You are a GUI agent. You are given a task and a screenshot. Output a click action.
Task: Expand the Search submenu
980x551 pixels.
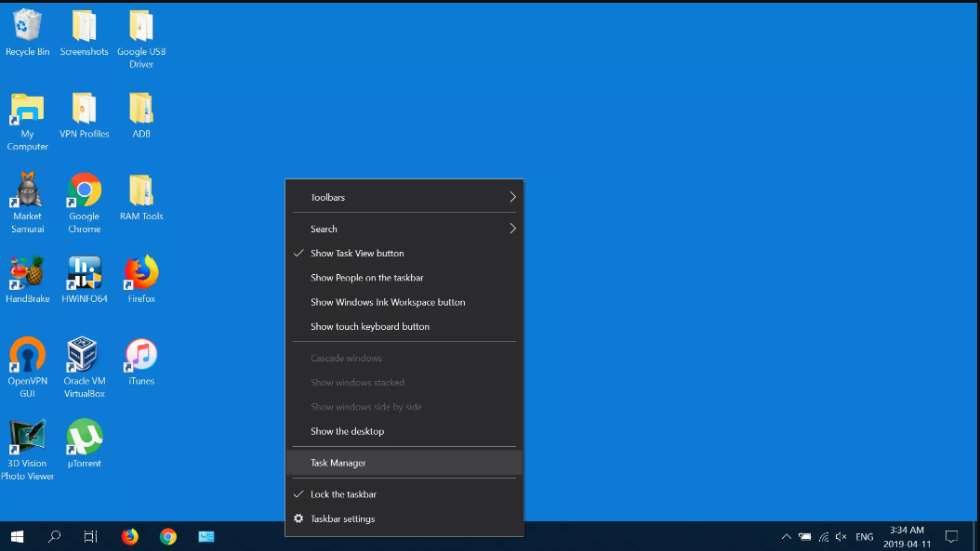pos(404,229)
